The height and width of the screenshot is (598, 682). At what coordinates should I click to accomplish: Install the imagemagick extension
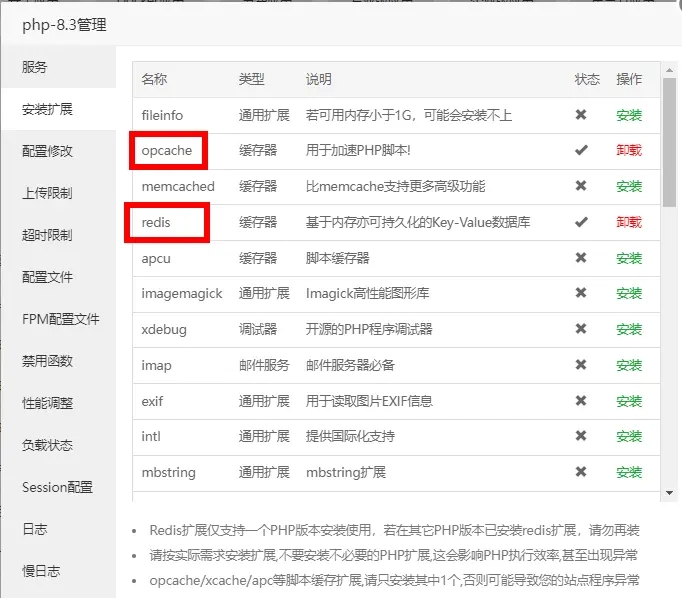click(629, 294)
